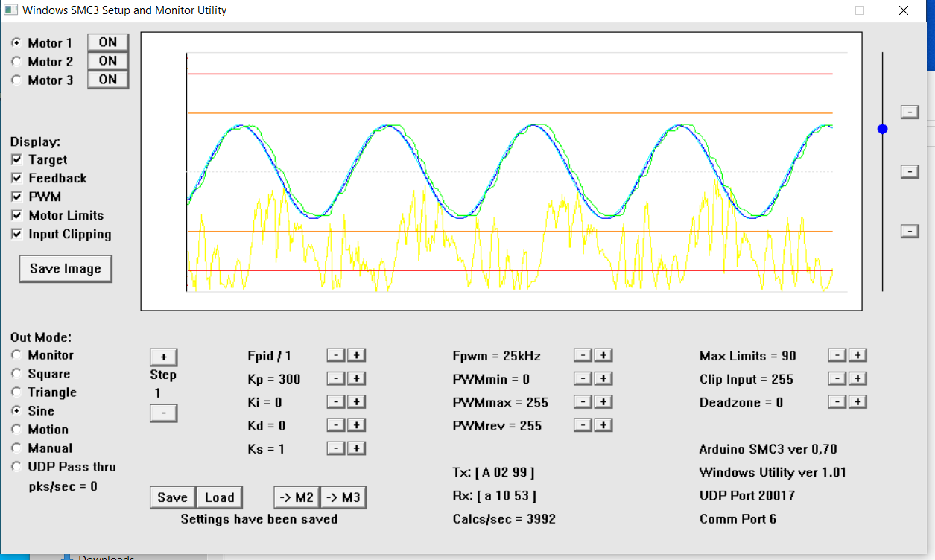The width and height of the screenshot is (935, 560).
Task: Select UDP Pass thru output mode
Action: [16, 467]
